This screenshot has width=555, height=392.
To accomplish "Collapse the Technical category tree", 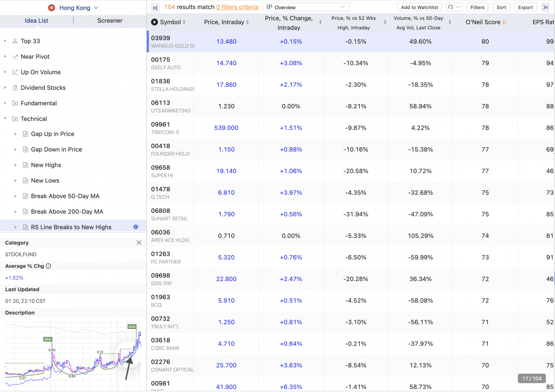I will point(5,119).
